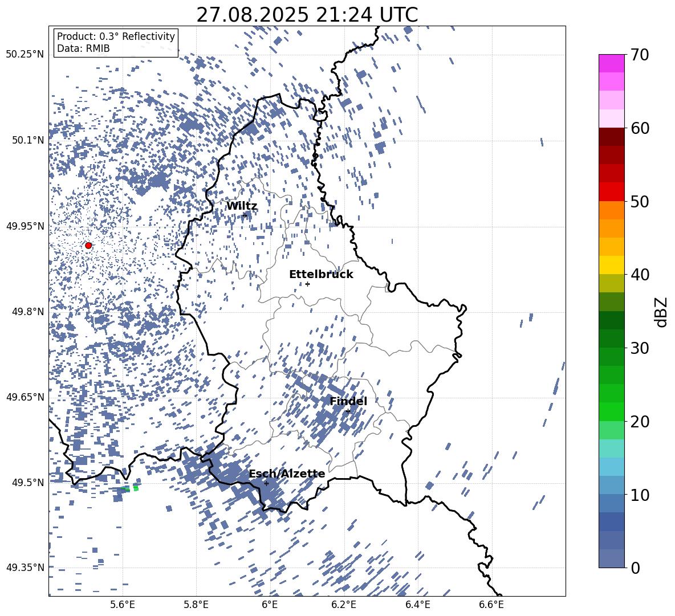Click the 6.6°E longitude label
Viewport: 675px width, 616px height.
pyautogui.click(x=491, y=605)
